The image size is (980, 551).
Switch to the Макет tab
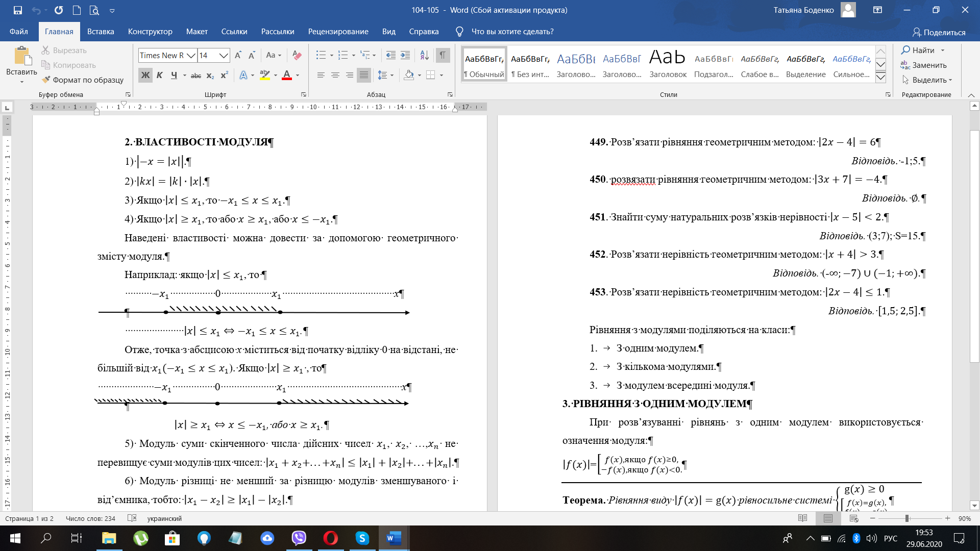pyautogui.click(x=197, y=32)
